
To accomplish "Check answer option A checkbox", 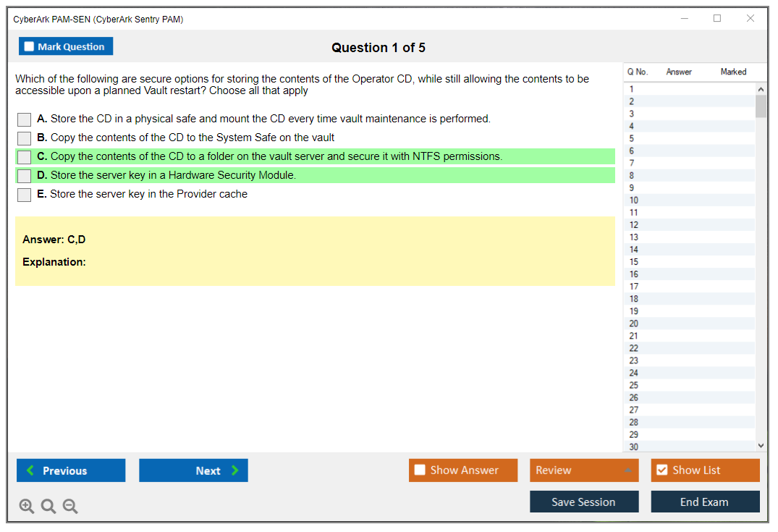I will tap(24, 119).
